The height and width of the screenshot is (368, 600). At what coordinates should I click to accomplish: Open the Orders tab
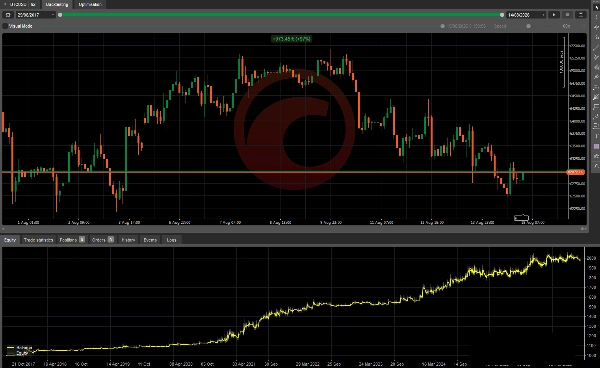[102, 240]
